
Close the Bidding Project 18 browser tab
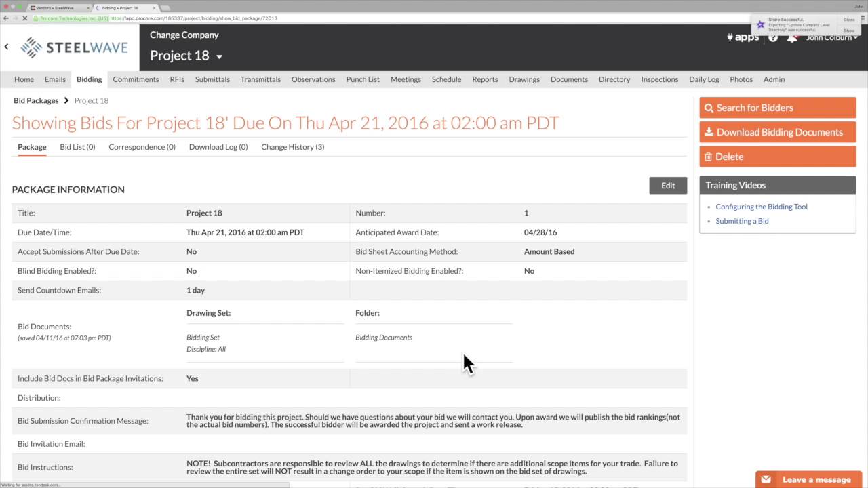click(153, 8)
